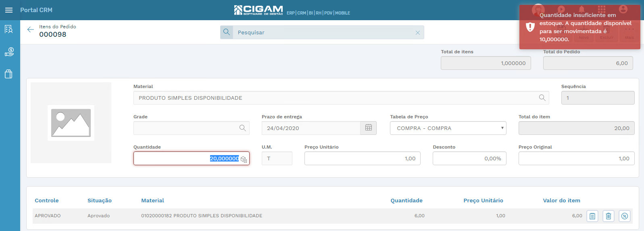644x231 pixels.
Task: Dismiss the insufficient stock error notification
Action: tap(579, 27)
